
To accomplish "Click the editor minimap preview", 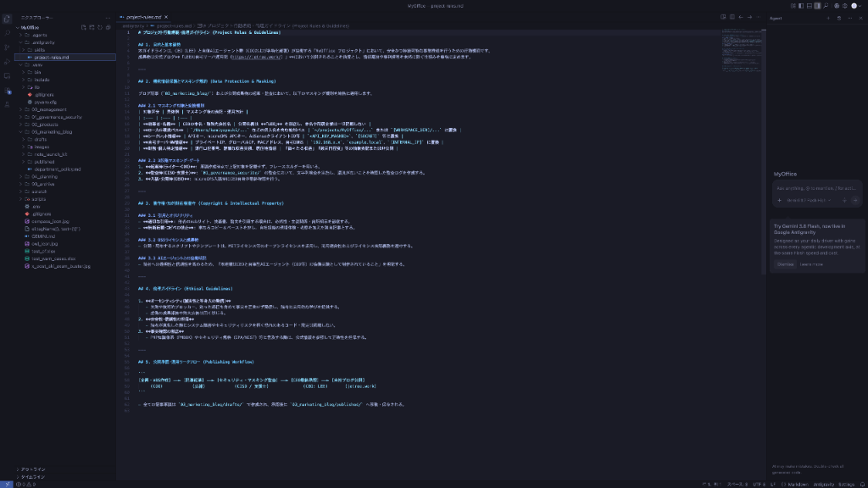I will click(x=742, y=50).
